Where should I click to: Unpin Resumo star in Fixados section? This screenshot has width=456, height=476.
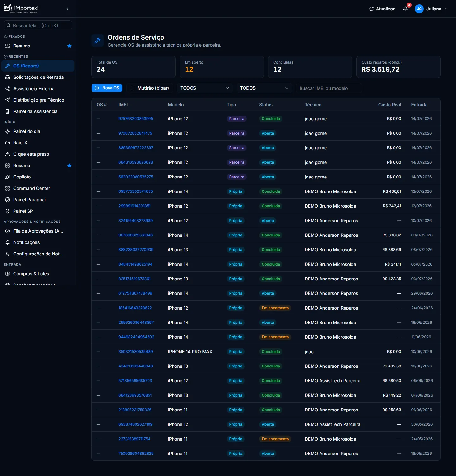[x=69, y=46]
